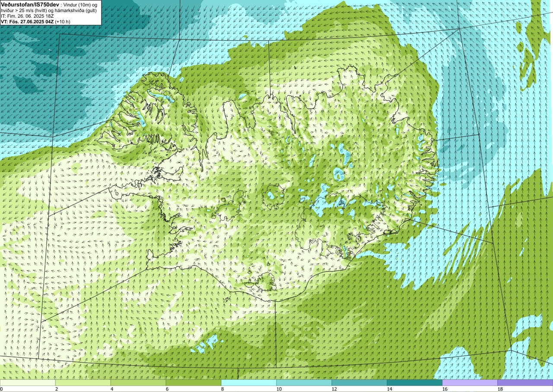Image resolution: width=553 pixels, height=392 pixels.
Task: Click the legend value label 16
Action: (445, 389)
